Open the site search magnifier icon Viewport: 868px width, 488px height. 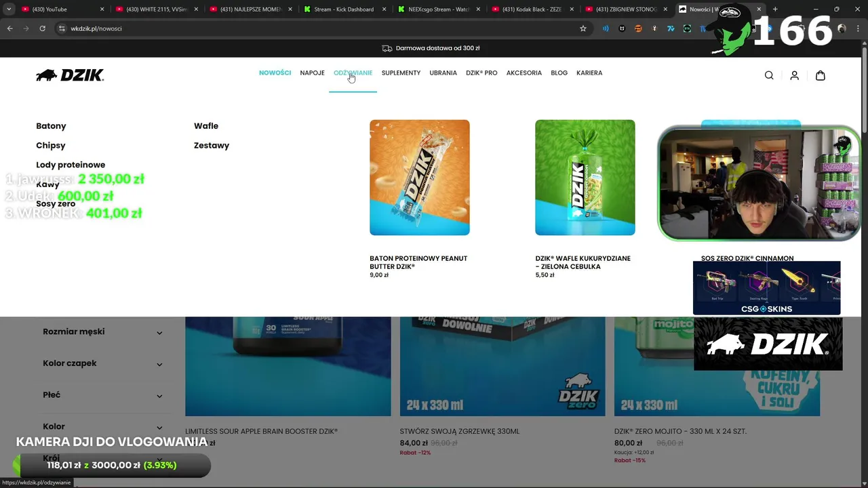coord(769,75)
